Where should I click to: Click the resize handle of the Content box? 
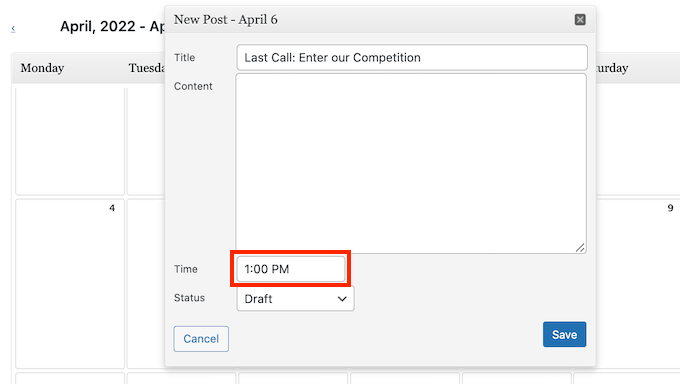[580, 248]
